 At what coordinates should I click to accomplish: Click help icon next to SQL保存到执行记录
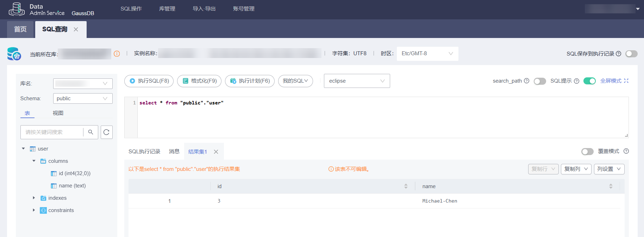point(618,54)
